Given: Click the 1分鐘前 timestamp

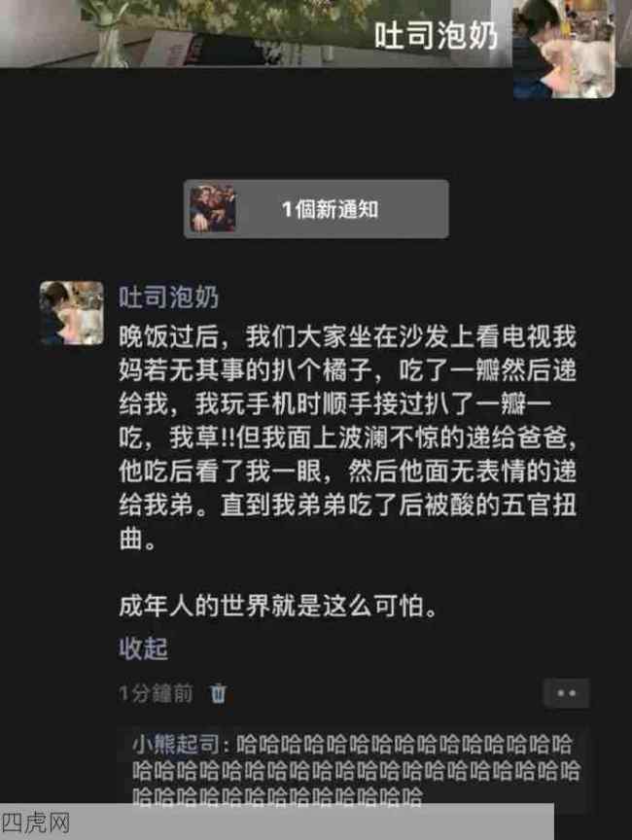Looking at the screenshot, I should click(x=156, y=694).
